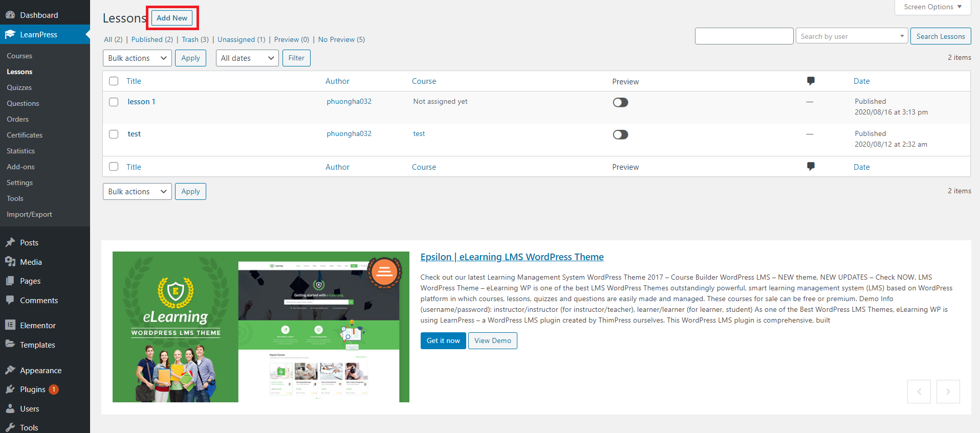Click the Comments bubble sidebar icon

point(10,300)
